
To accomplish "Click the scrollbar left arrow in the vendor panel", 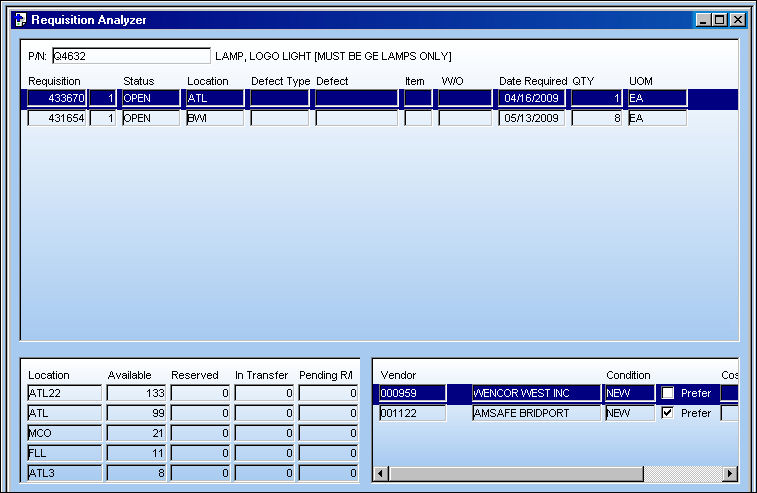I will [x=380, y=474].
